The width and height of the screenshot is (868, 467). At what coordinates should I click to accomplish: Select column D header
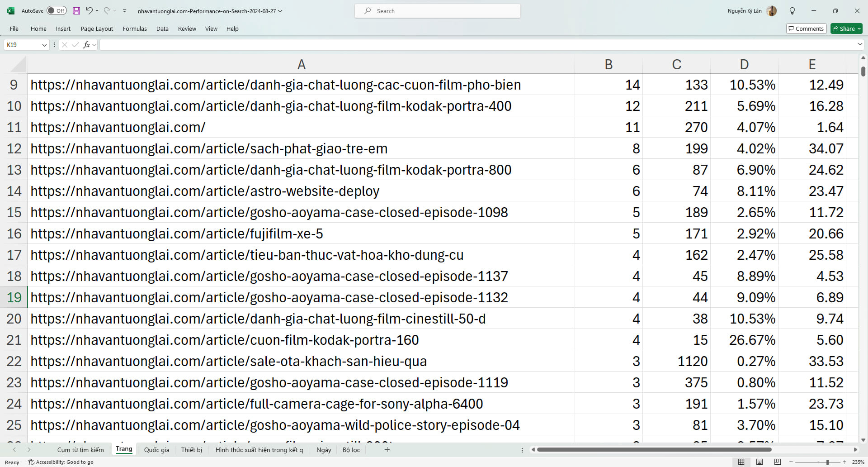point(744,64)
